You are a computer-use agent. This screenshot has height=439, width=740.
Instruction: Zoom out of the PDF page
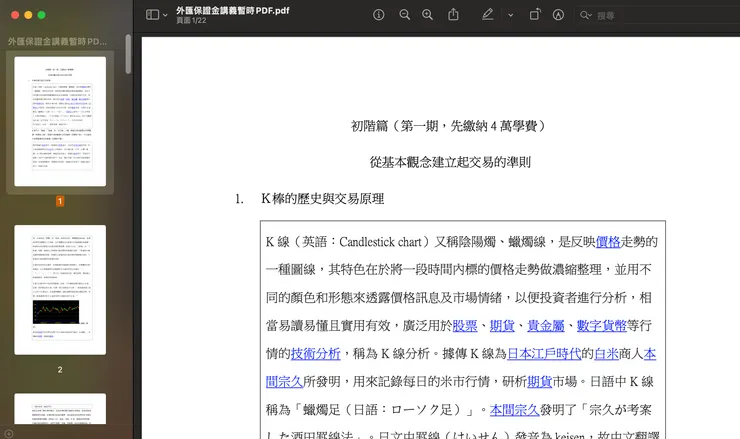[404, 15]
